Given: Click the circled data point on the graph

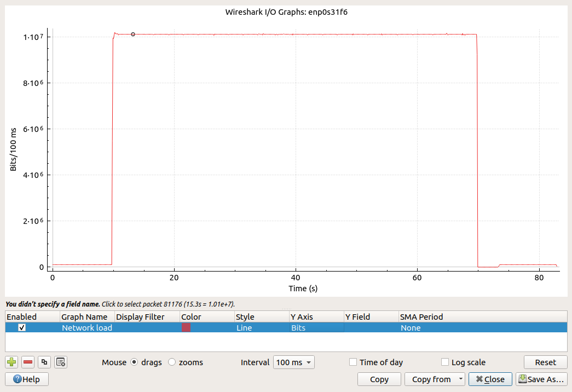Looking at the screenshot, I should coord(133,34).
